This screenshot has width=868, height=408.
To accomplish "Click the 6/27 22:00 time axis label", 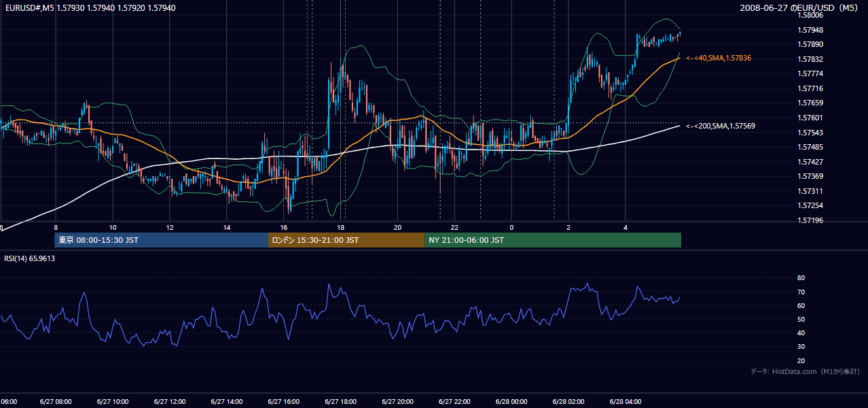I will 455,401.
